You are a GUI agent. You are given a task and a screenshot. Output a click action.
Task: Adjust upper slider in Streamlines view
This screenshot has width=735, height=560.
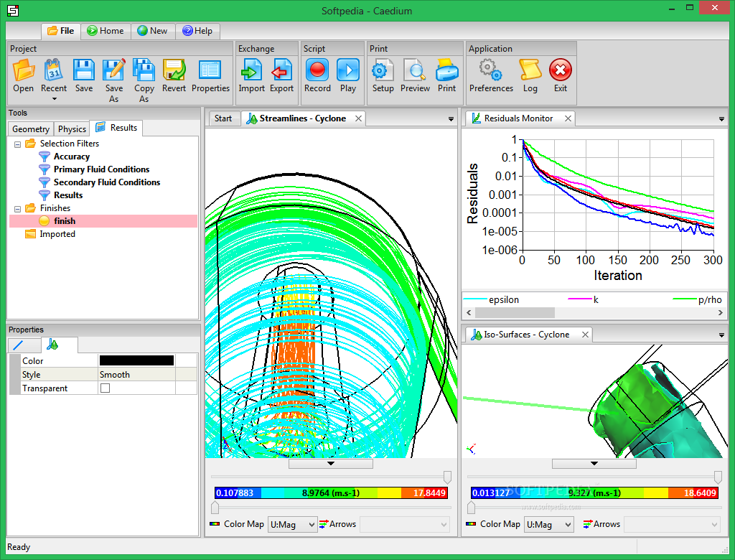click(x=447, y=477)
